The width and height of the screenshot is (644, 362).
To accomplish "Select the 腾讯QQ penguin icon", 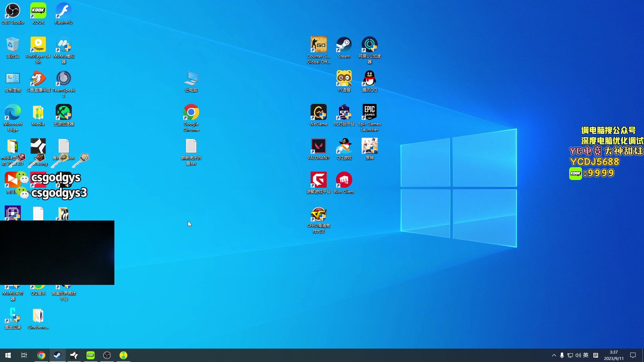I will point(370,81).
